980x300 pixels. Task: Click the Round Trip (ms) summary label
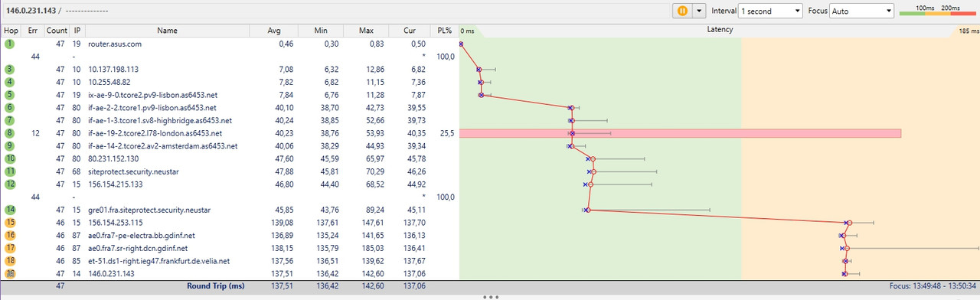tap(215, 286)
